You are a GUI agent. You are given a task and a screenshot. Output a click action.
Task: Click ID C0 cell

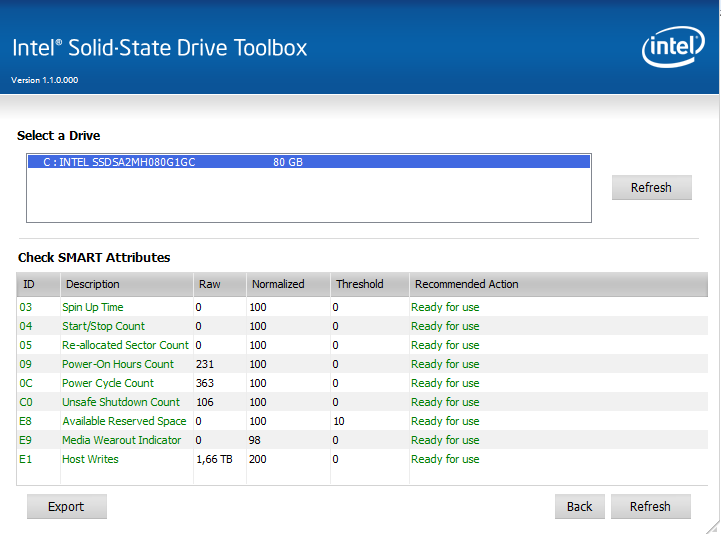(26, 402)
